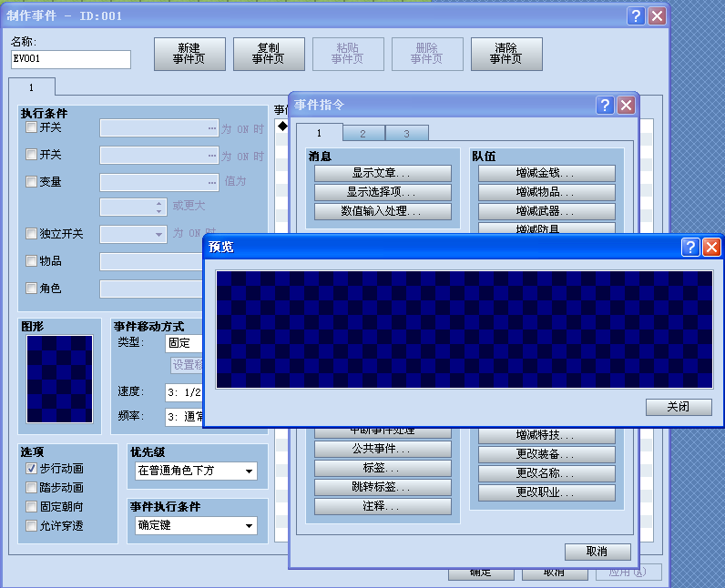725x588 pixels.
Task: Close the 制作事件 window
Action: click(657, 16)
